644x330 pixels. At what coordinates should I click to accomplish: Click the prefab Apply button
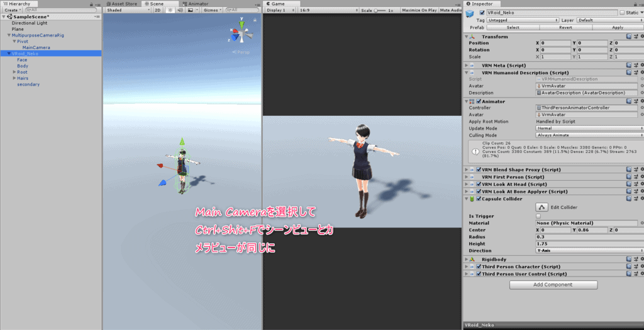[x=617, y=28]
